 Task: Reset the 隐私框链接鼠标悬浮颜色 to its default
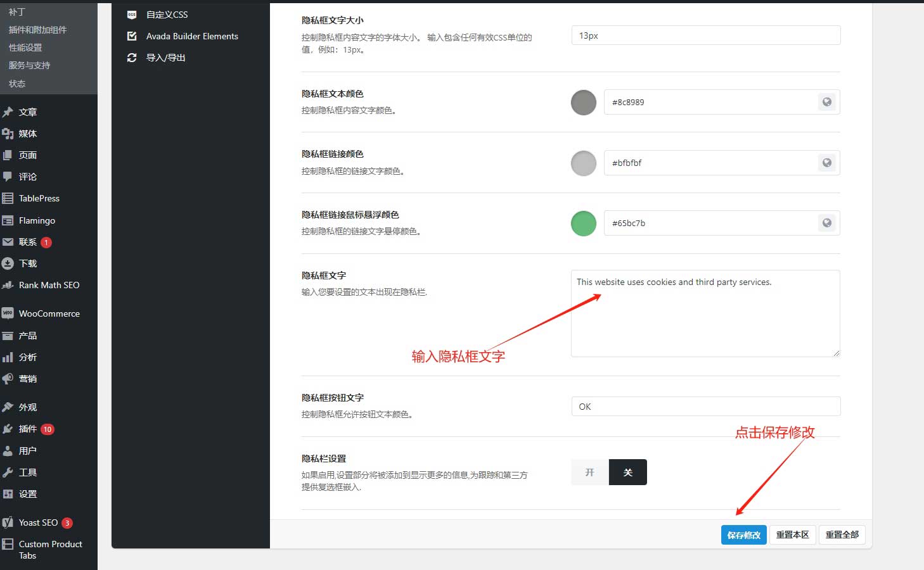pos(826,223)
